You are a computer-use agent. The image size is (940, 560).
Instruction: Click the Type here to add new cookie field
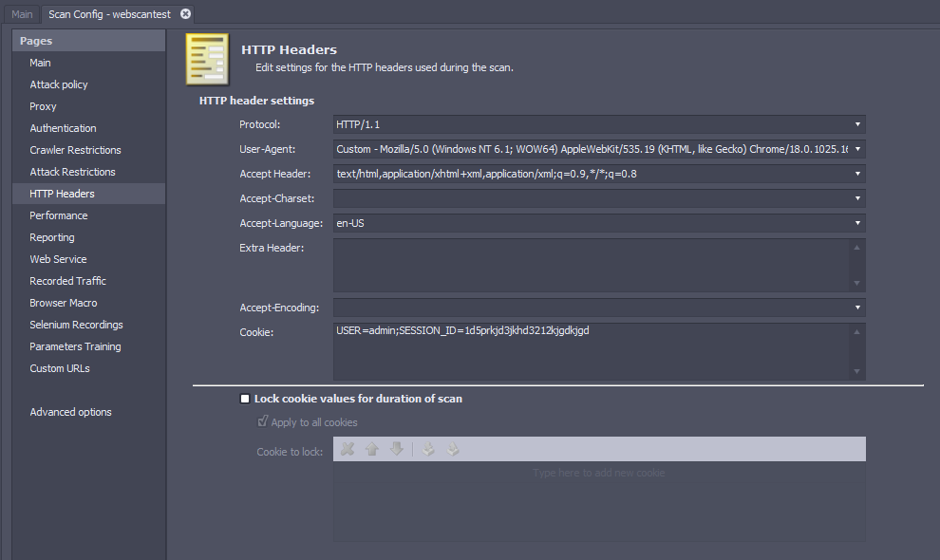599,473
